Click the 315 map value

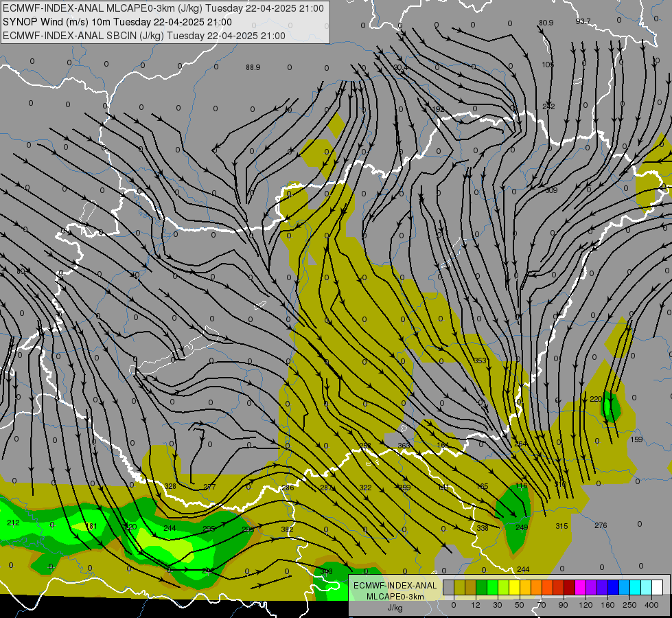(x=561, y=526)
